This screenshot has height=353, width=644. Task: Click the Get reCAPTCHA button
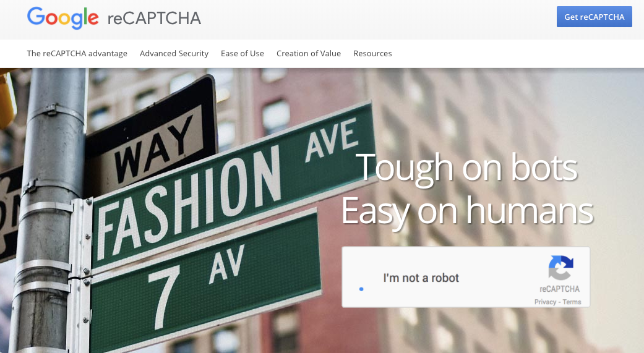click(x=595, y=17)
